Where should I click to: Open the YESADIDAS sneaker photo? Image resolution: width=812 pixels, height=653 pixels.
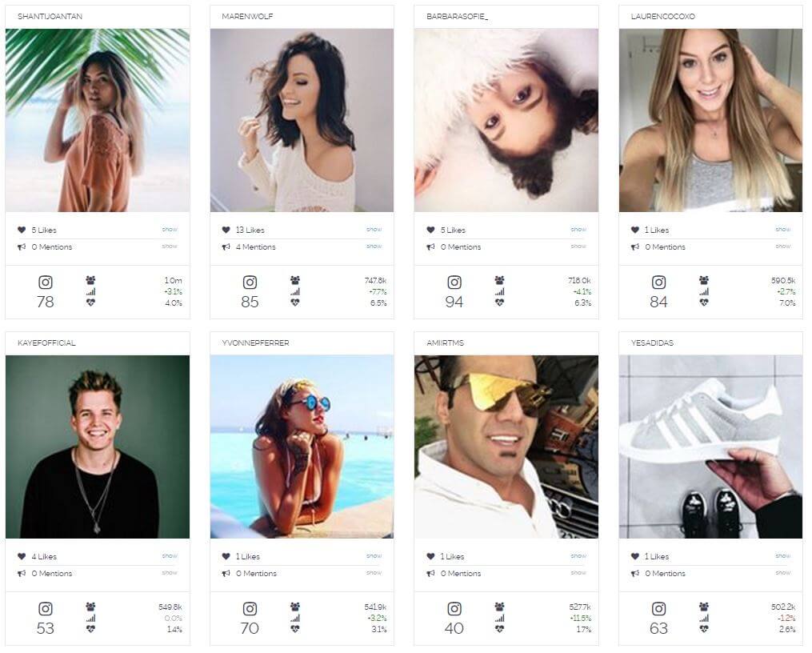(710, 447)
